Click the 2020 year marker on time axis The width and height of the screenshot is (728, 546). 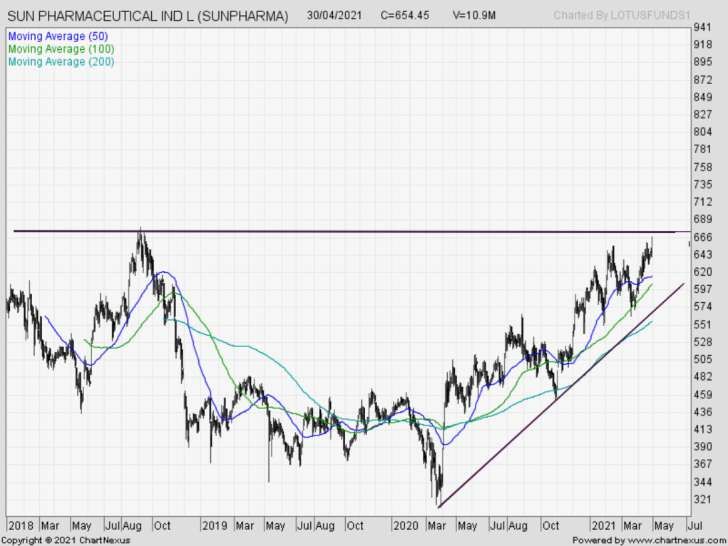405,524
